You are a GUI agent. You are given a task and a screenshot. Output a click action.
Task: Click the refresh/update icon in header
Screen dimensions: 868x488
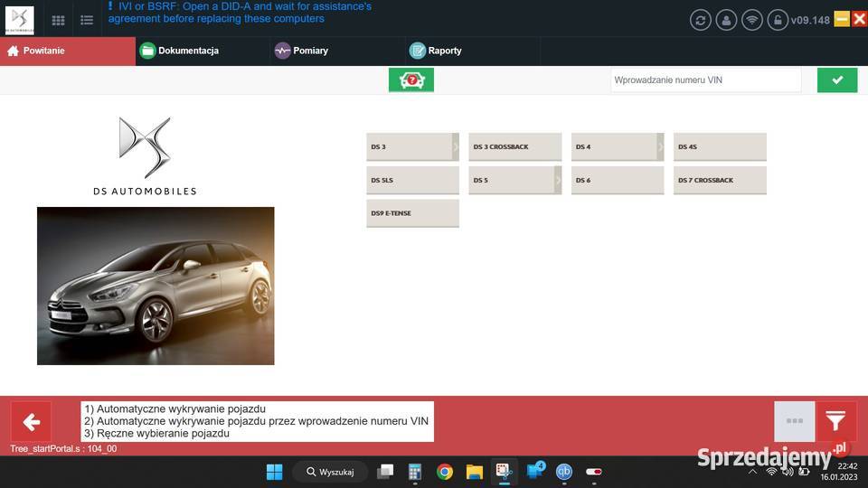[x=700, y=21]
